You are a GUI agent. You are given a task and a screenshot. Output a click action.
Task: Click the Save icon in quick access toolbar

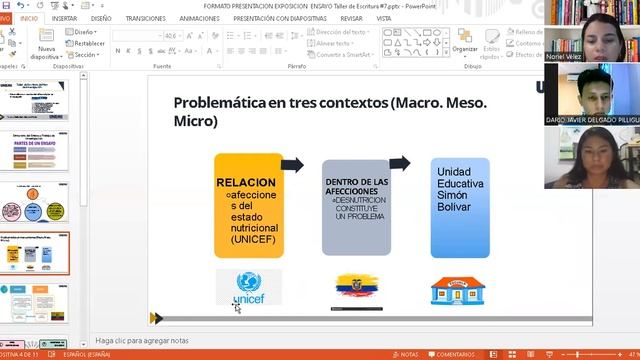click(x=6, y=5)
